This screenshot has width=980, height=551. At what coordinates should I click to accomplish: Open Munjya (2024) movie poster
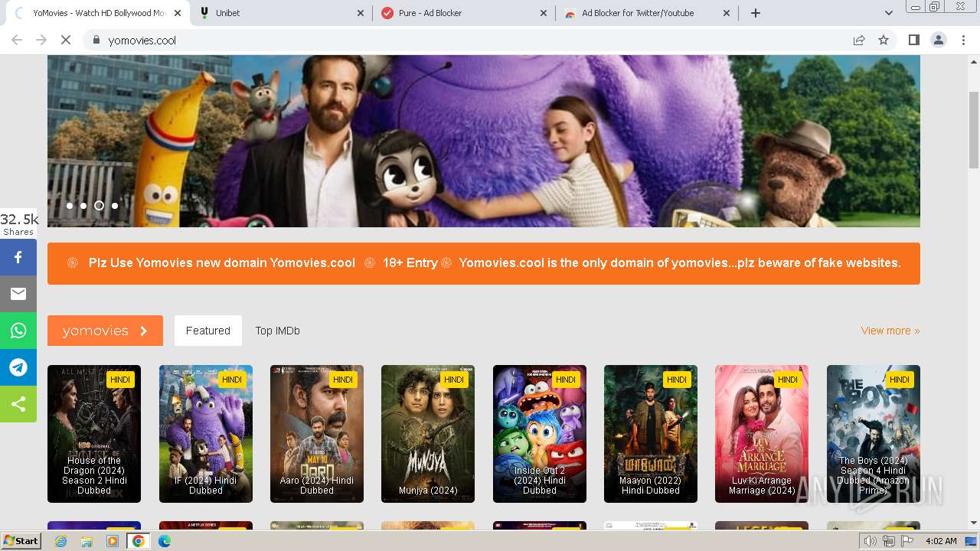tap(428, 434)
